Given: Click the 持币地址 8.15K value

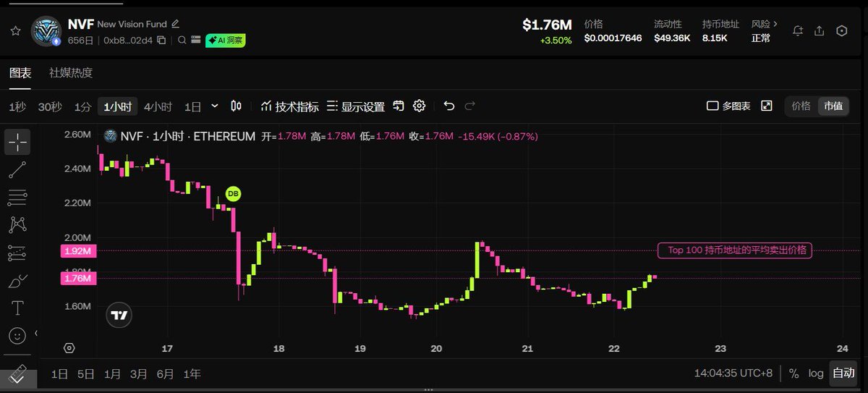Looking at the screenshot, I should point(715,38).
